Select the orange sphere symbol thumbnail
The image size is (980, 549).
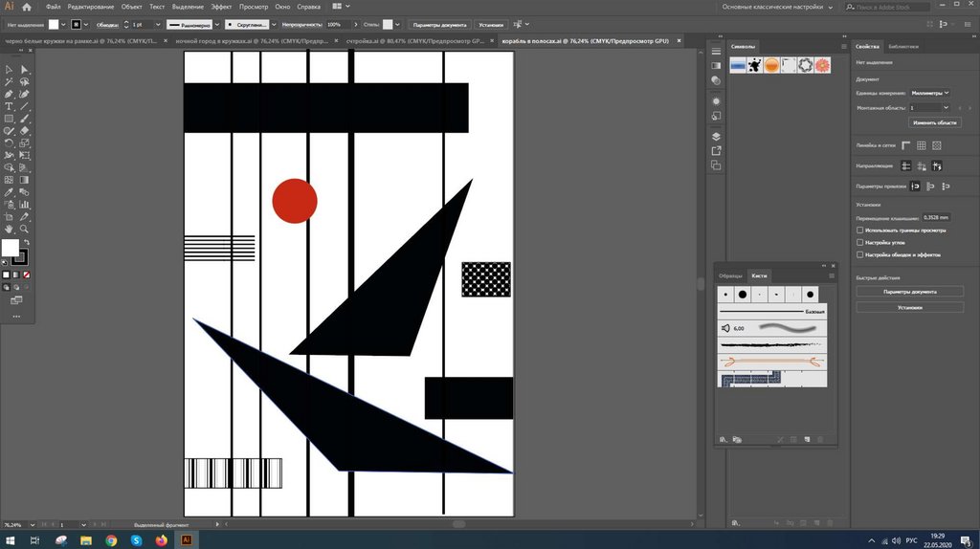coord(771,65)
